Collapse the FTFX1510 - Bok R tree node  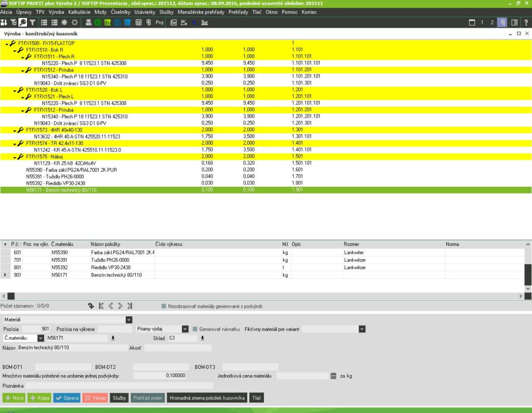14,50
